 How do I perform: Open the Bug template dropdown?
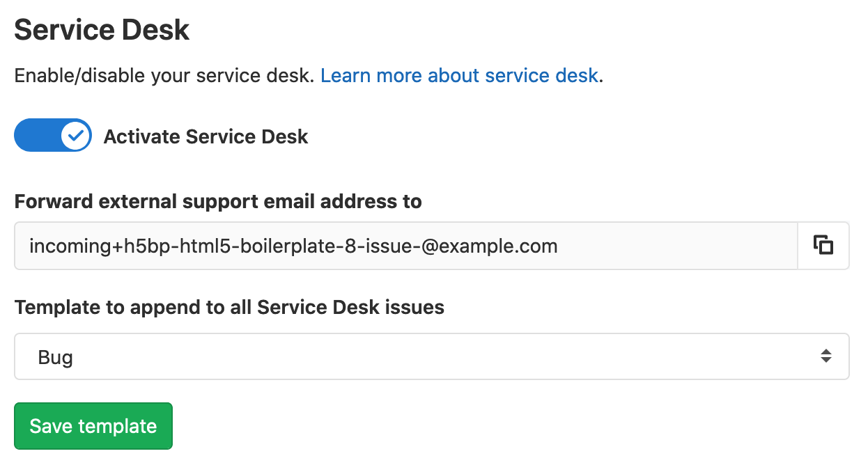coord(432,356)
